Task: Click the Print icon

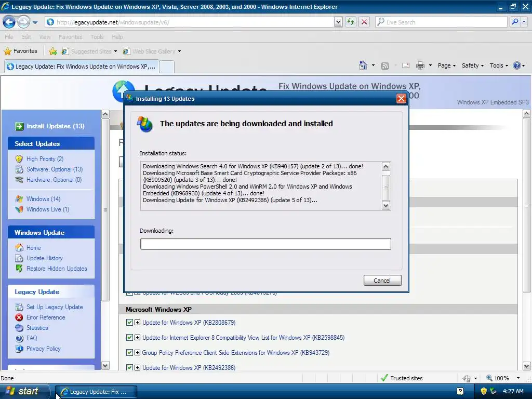Action: [x=420, y=65]
